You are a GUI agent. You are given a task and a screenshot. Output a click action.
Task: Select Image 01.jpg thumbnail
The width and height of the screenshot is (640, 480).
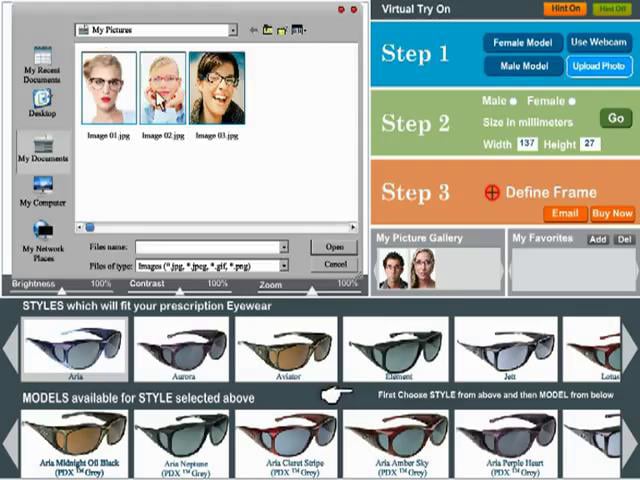[109, 88]
